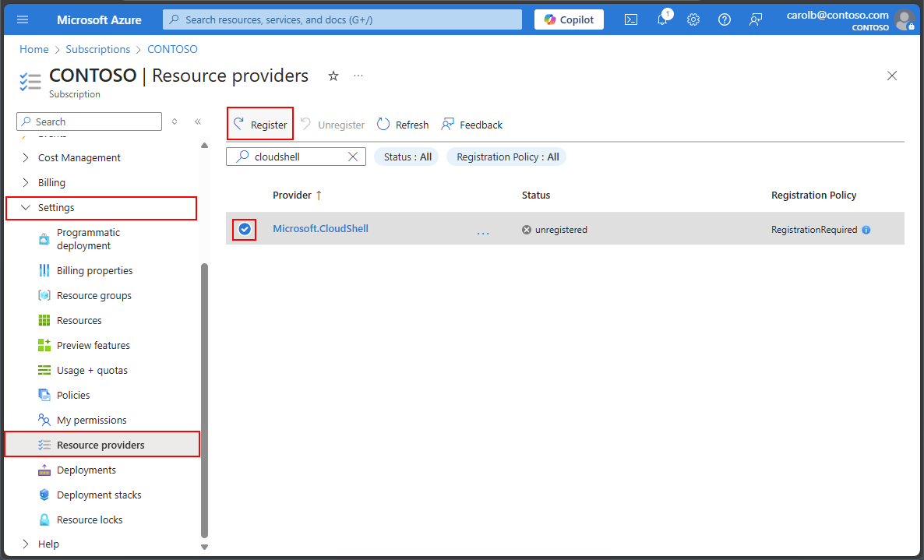Open Cloud Shell from the top bar
This screenshot has height=560, width=924.
tap(631, 19)
